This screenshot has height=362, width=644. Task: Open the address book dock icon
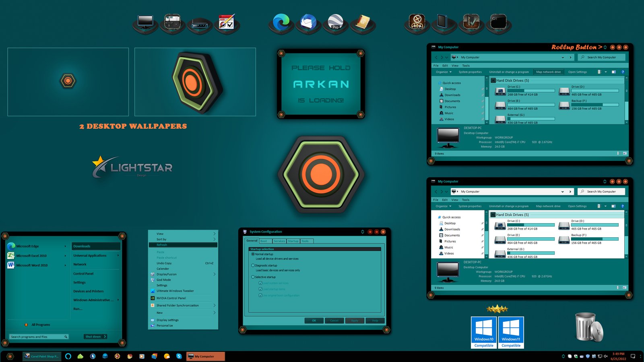tap(363, 22)
